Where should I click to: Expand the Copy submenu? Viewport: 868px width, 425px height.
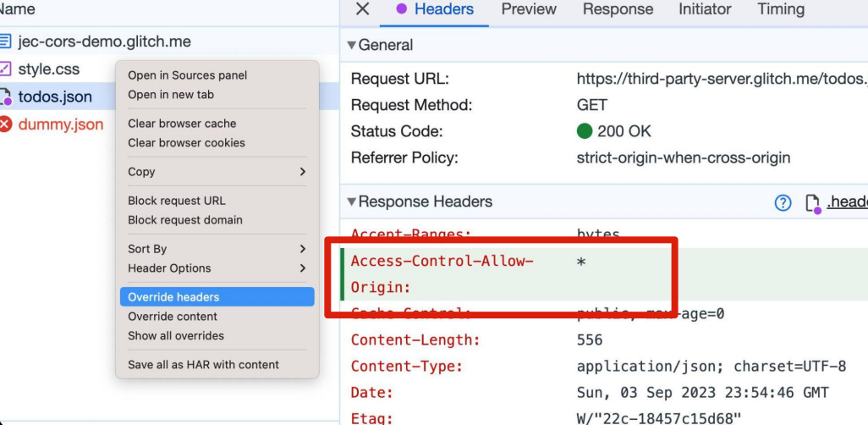point(302,172)
